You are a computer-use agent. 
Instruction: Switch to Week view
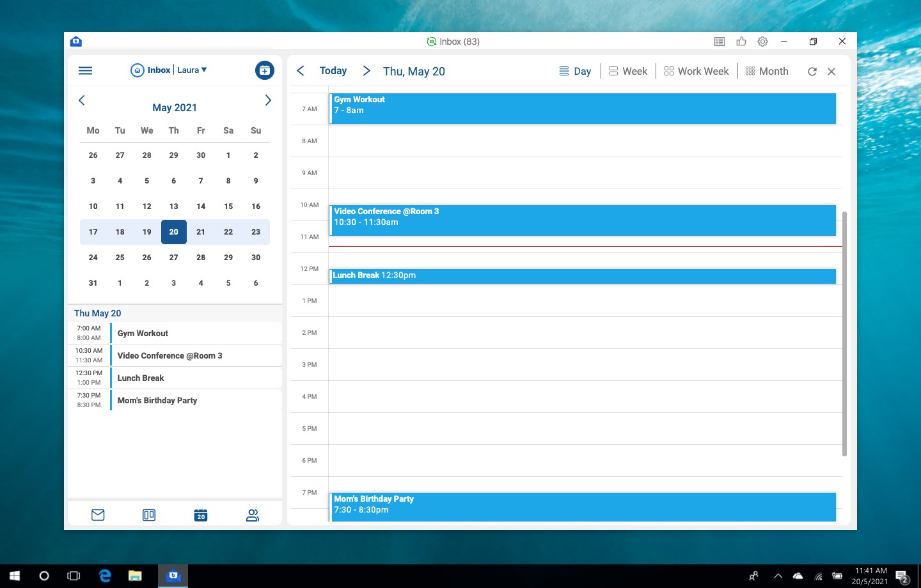(x=628, y=71)
